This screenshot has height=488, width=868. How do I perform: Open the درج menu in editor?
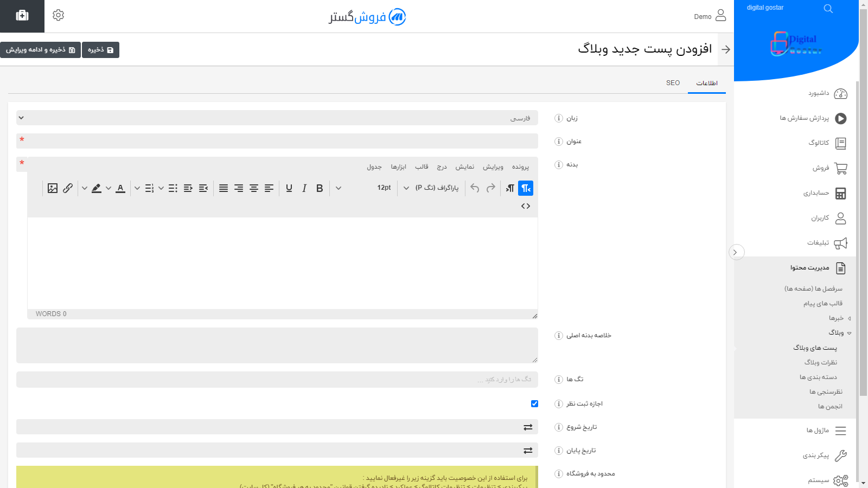pos(442,167)
